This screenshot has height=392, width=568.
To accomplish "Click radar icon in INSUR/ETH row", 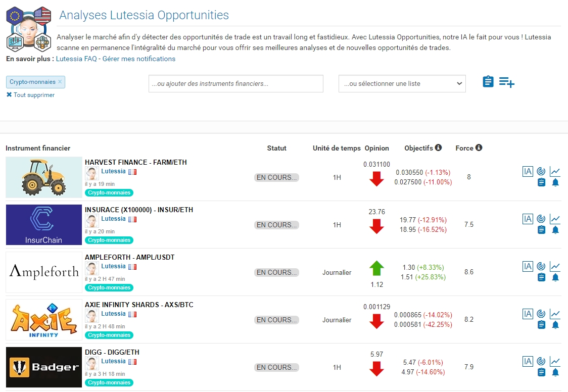I will 541,219.
